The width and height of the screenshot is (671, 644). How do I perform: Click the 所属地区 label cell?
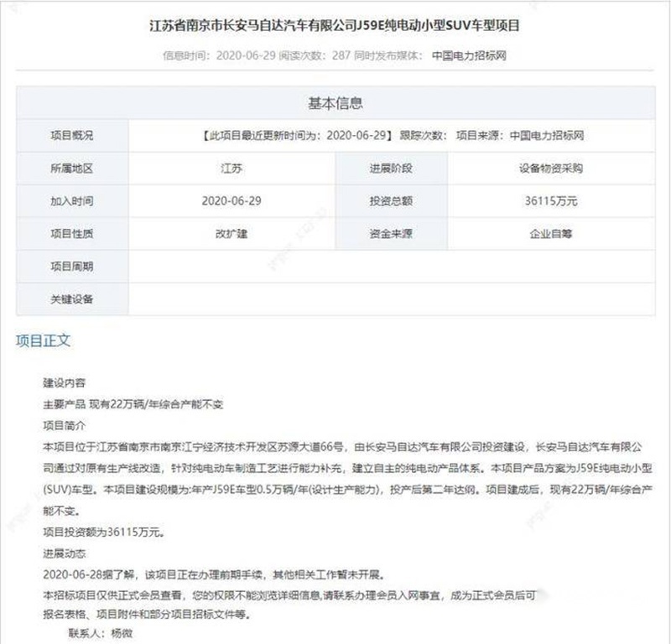[72, 169]
